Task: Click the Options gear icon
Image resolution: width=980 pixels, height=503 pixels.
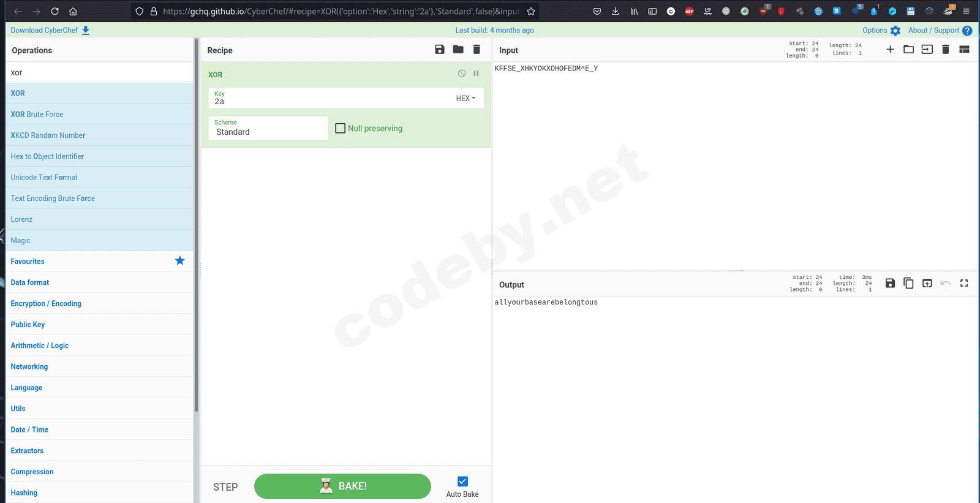Action: pos(895,31)
